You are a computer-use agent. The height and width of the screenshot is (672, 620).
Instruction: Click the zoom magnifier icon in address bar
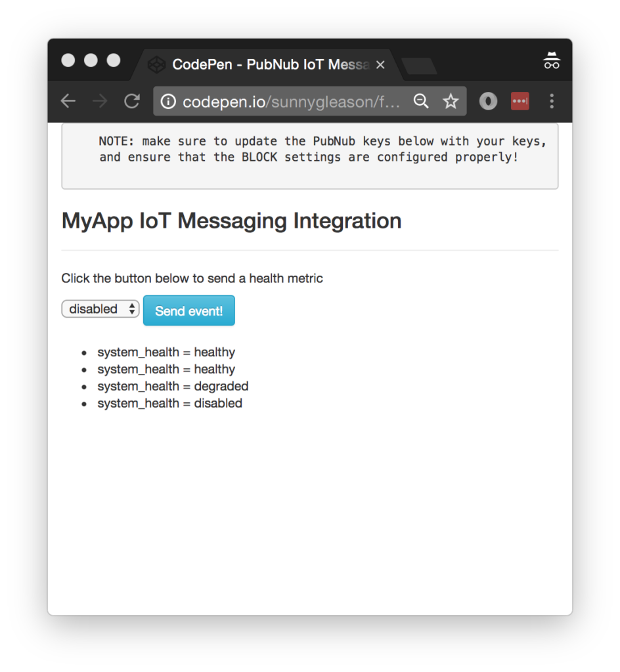click(420, 101)
